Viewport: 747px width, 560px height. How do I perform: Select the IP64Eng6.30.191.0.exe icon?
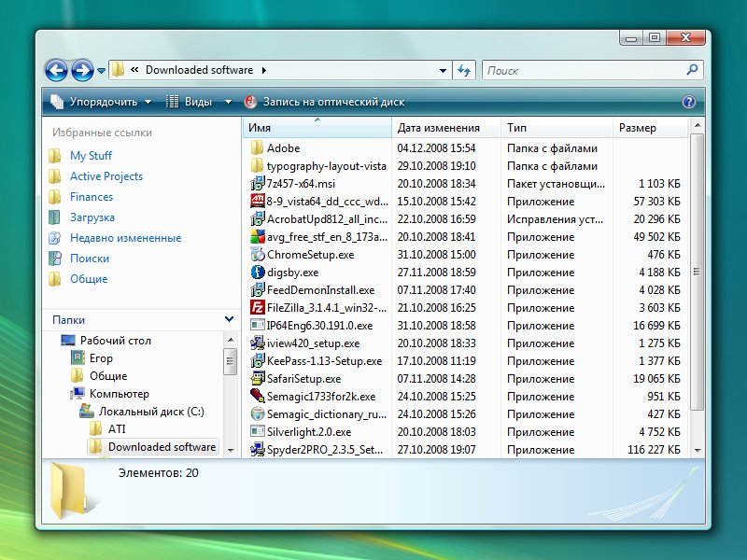coord(258,325)
